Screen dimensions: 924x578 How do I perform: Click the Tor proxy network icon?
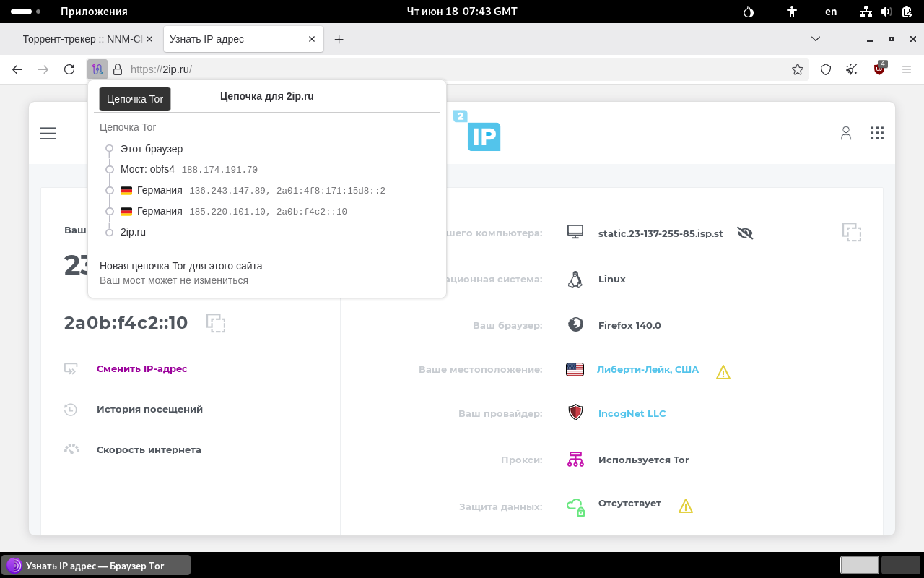point(575,460)
